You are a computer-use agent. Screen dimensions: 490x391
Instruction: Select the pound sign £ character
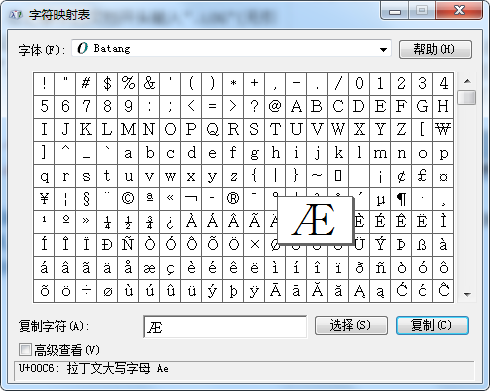point(422,176)
